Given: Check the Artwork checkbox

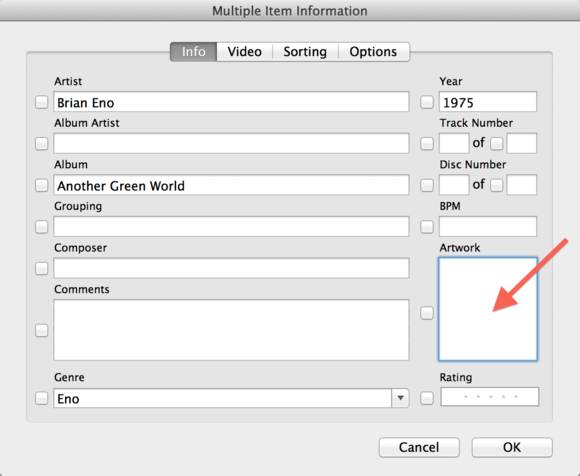Looking at the screenshot, I should (x=427, y=313).
